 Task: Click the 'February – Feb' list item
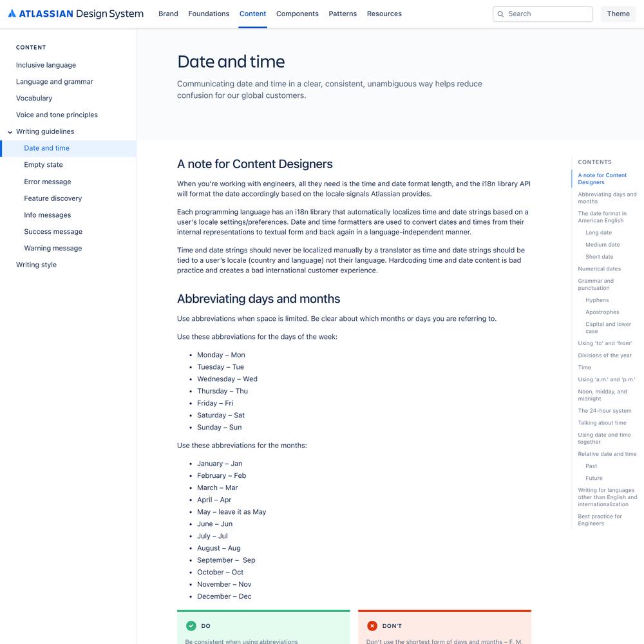point(222,476)
